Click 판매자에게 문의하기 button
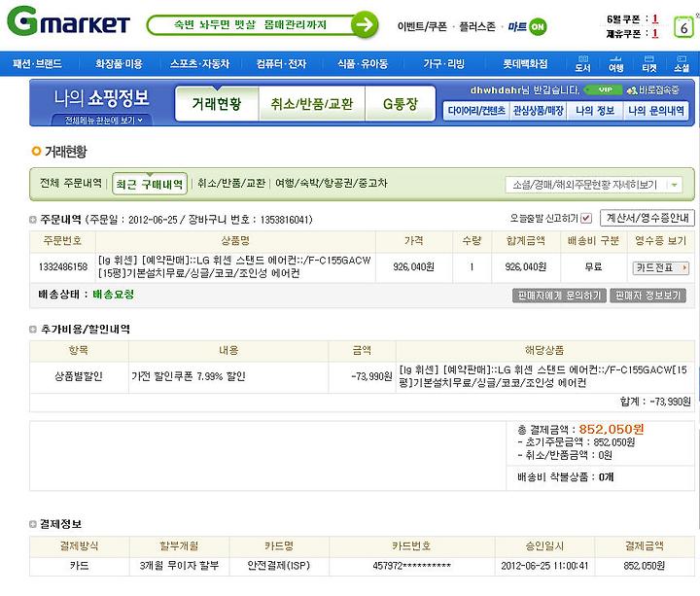 coord(559,296)
